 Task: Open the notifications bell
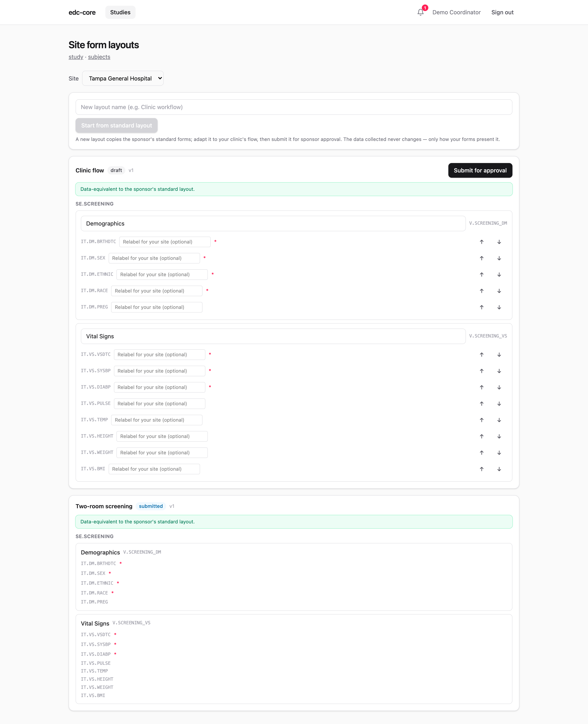[x=420, y=12]
